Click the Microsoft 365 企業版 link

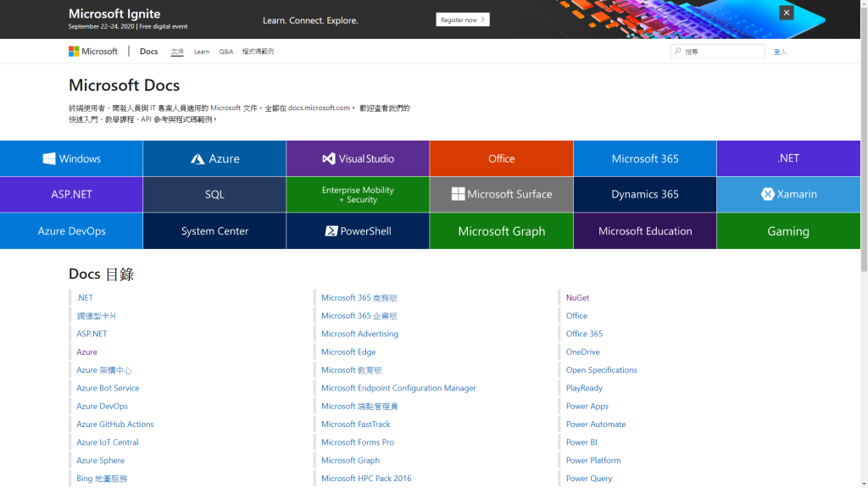click(359, 316)
